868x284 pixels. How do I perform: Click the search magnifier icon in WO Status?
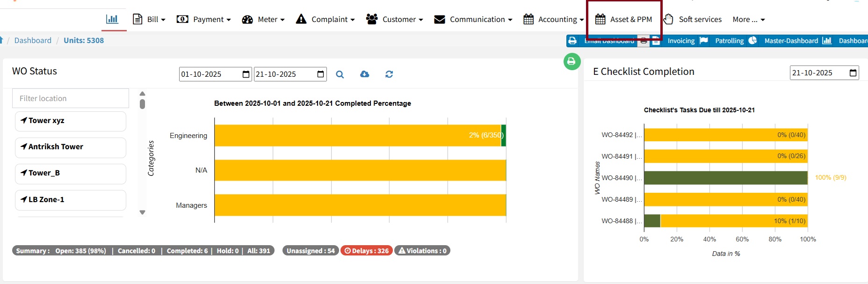340,74
